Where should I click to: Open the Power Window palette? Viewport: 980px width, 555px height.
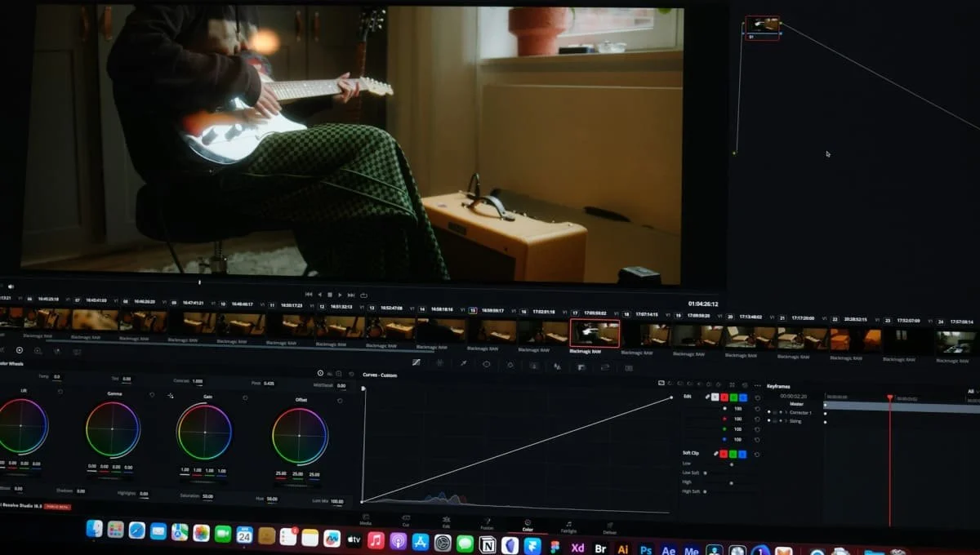(x=487, y=362)
